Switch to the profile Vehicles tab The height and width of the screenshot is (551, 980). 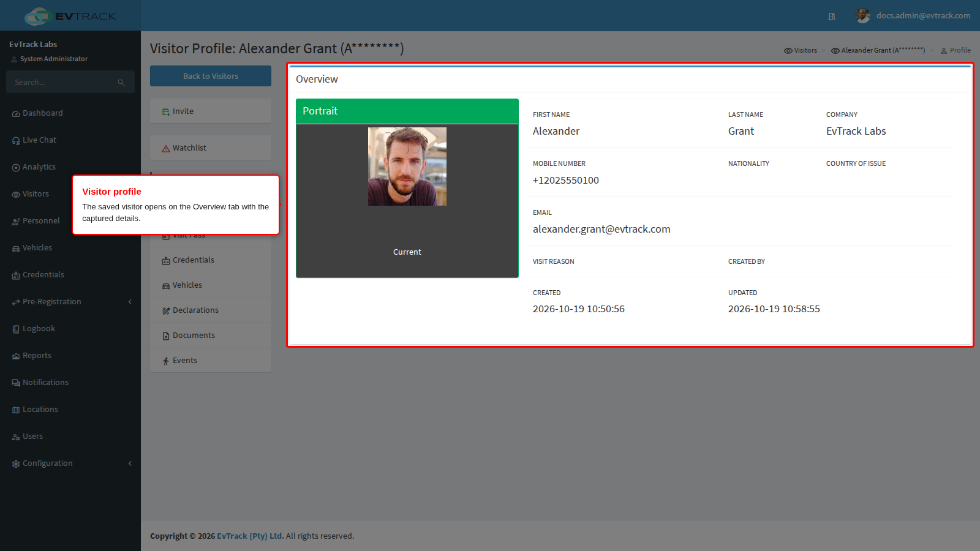pyautogui.click(x=211, y=285)
